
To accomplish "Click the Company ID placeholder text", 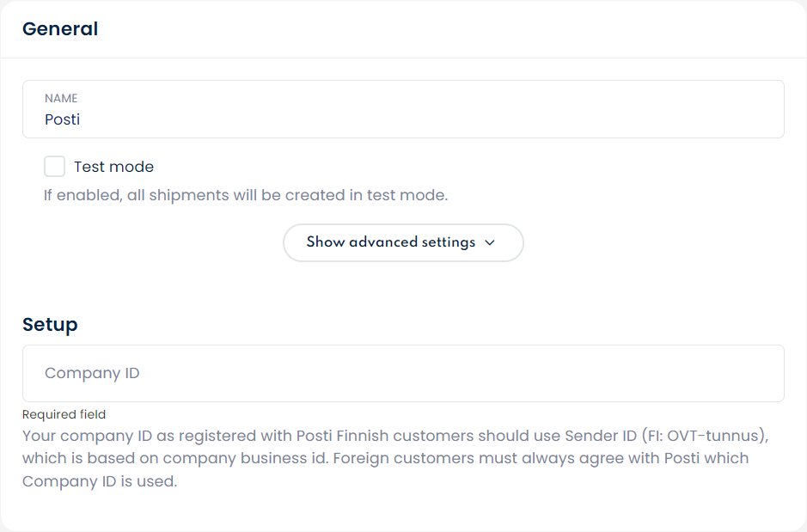I will pyautogui.click(x=92, y=373).
